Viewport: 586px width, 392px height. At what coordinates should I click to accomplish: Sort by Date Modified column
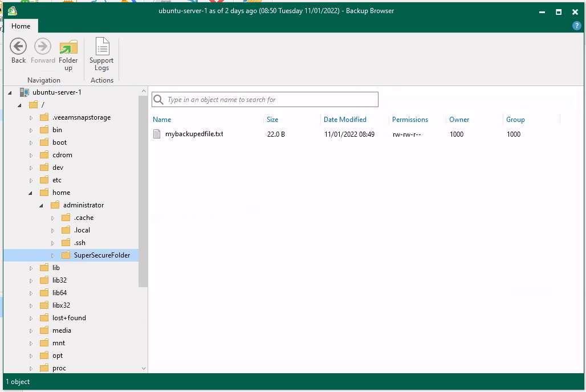point(345,120)
